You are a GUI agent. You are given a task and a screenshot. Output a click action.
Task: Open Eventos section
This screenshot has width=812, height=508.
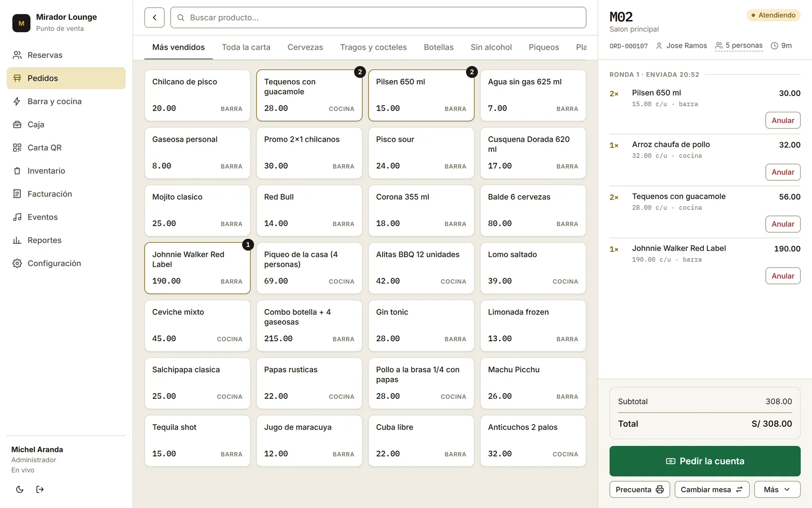tap(66, 217)
